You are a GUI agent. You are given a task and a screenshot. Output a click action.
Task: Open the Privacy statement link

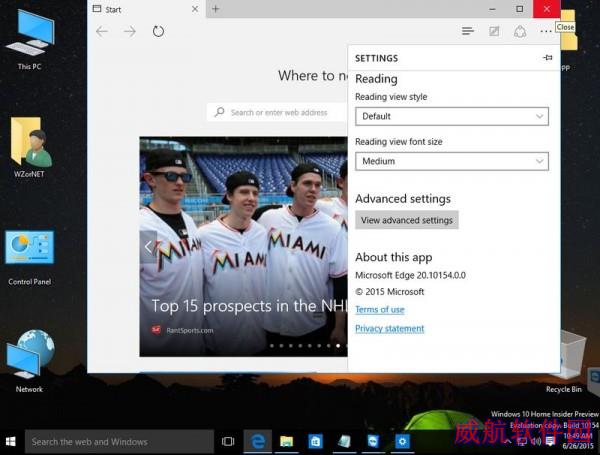(x=390, y=329)
